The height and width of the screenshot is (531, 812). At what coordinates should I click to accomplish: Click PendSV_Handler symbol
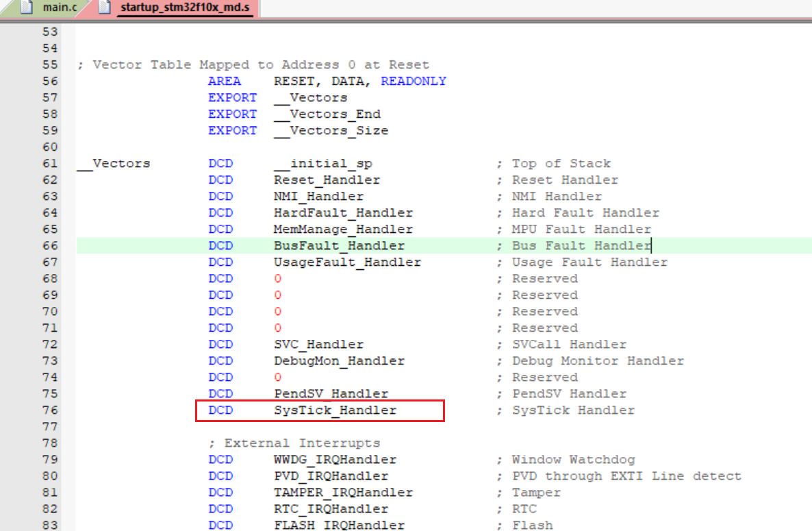[x=331, y=394]
